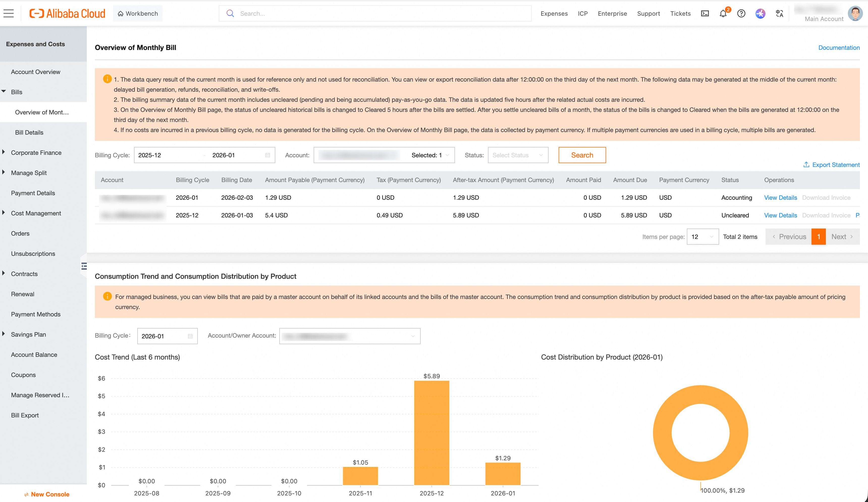Click the Search button
Viewport: 868px width, 502px height.
582,155
